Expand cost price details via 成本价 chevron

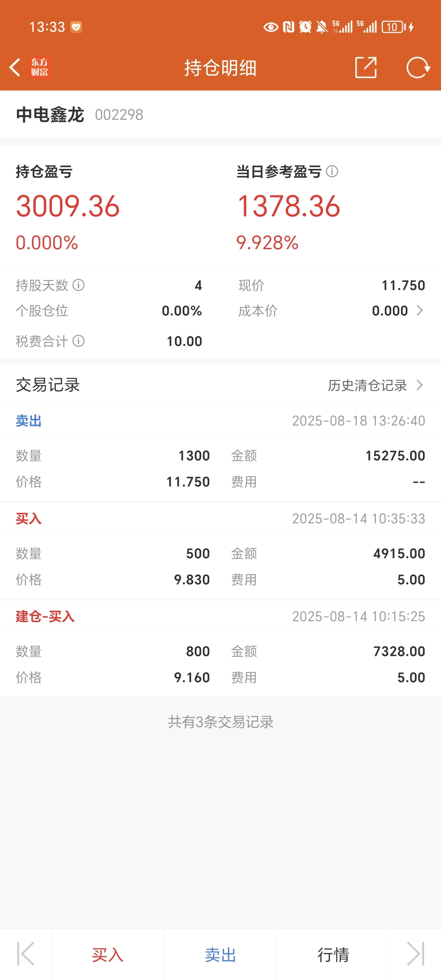[x=420, y=310]
